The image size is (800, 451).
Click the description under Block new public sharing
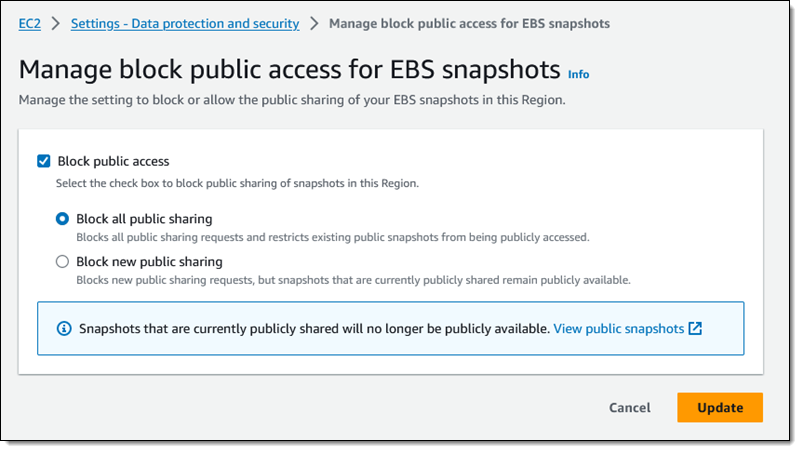(x=353, y=280)
